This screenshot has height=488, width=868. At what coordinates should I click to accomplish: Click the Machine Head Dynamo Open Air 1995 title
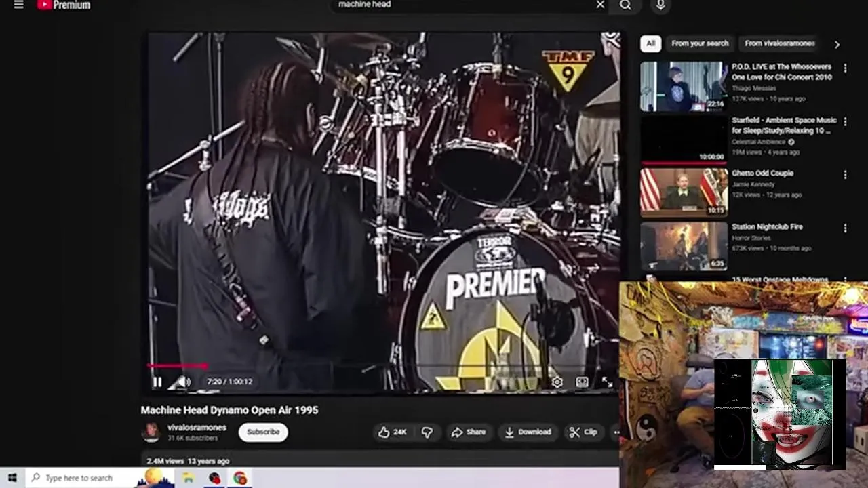[229, 410]
